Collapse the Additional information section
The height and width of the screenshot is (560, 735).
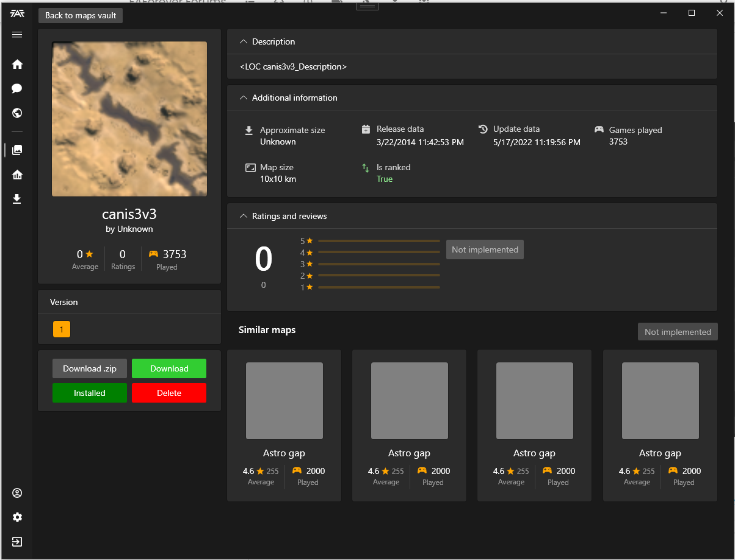click(x=244, y=98)
